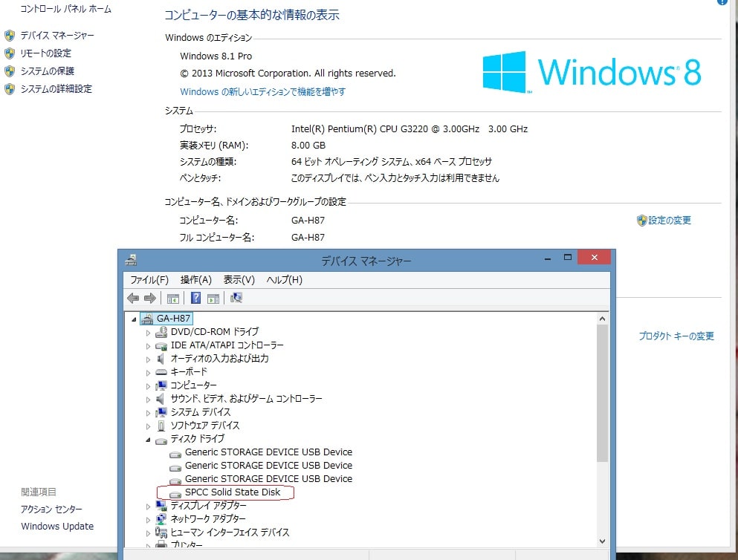This screenshot has width=738, height=560.
Task: Expand the コンピューター node
Action: tap(148, 386)
